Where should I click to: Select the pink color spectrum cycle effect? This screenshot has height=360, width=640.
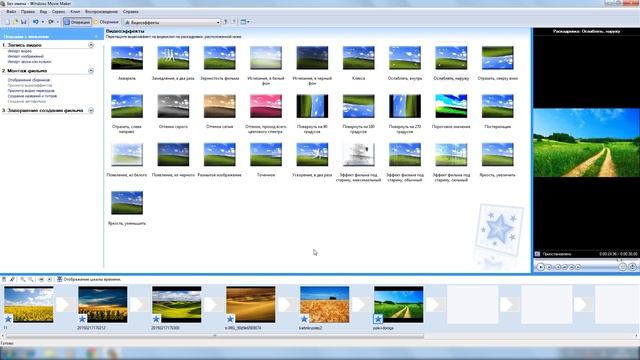click(266, 106)
